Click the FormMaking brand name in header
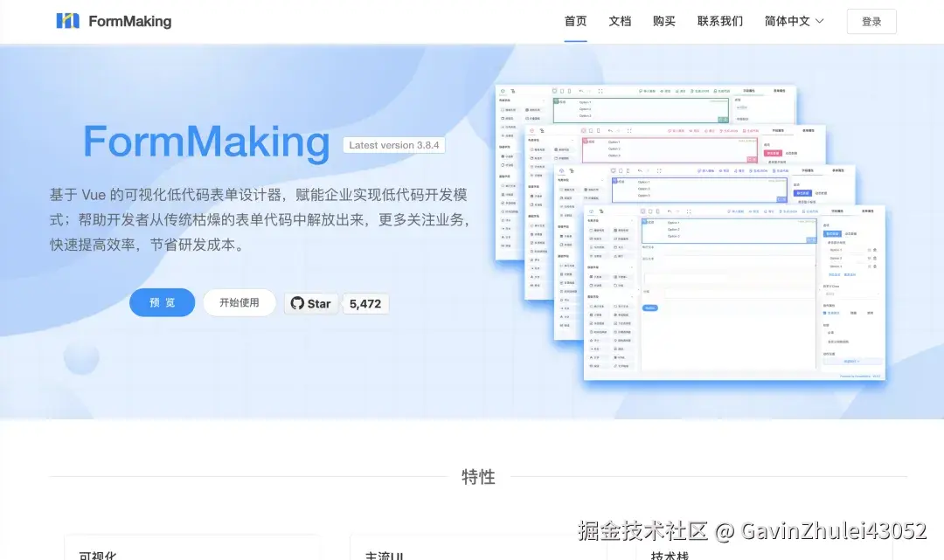The width and height of the screenshot is (944, 560). click(130, 22)
